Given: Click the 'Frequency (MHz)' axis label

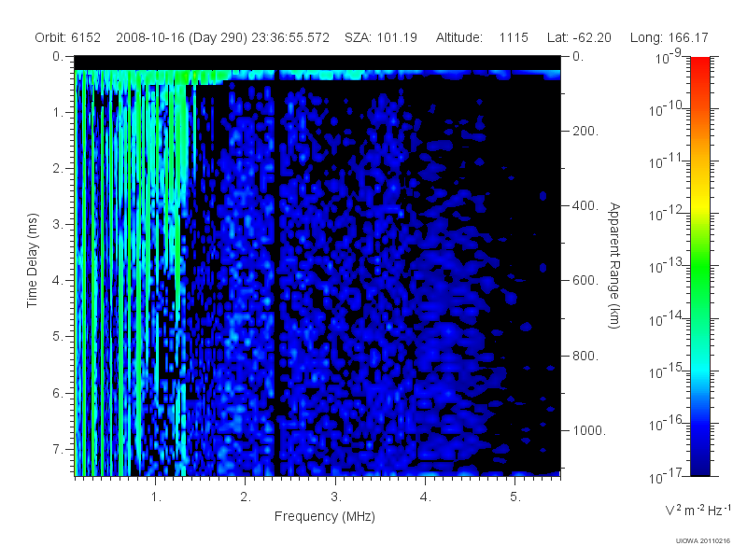Looking at the screenshot, I should tap(324, 516).
